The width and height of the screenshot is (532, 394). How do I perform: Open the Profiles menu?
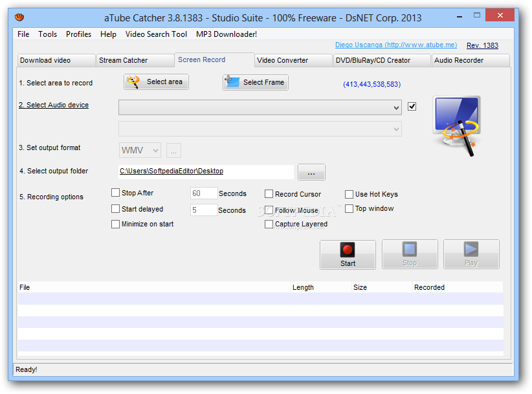tap(79, 34)
